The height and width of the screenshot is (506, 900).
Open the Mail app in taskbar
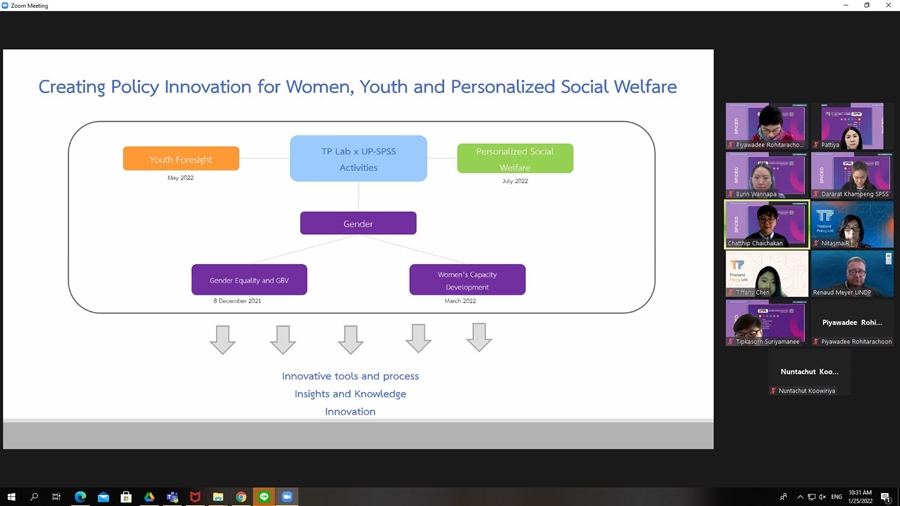click(103, 497)
